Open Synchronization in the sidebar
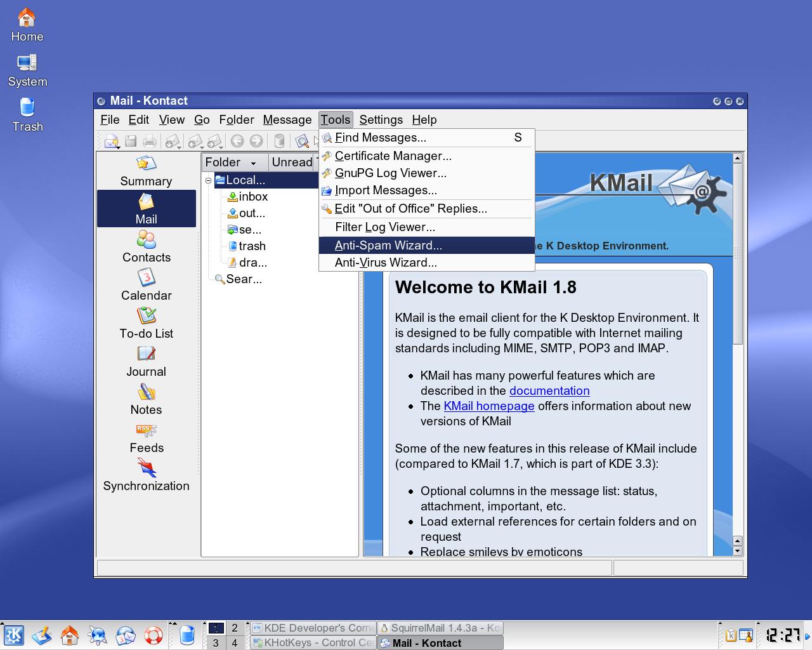The image size is (812, 650). point(146,476)
